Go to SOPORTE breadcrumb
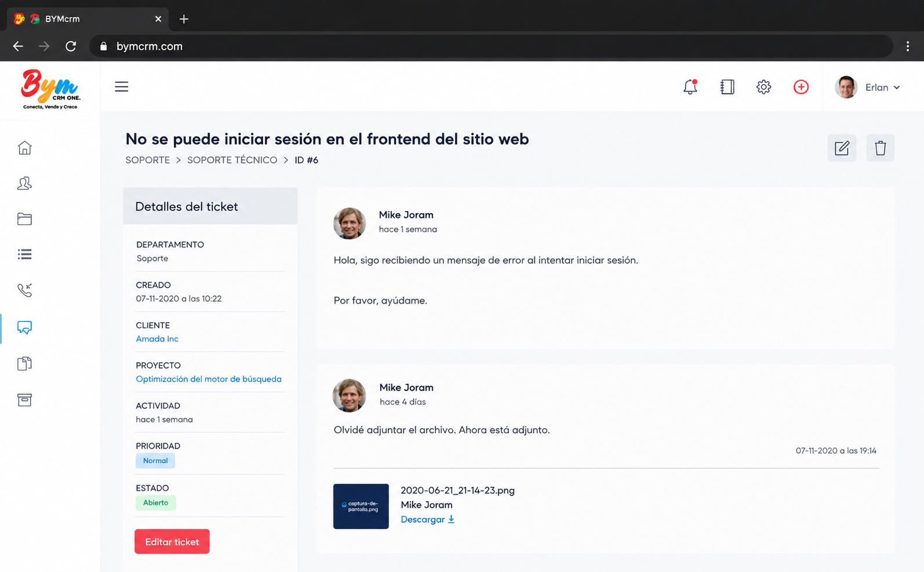The image size is (924, 572). point(148,160)
